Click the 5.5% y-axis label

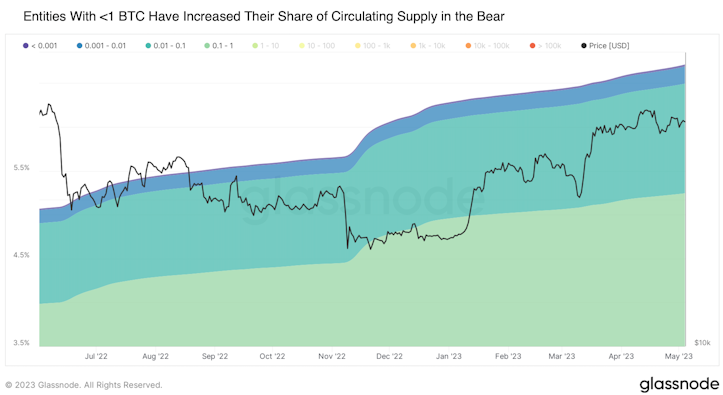21,168
